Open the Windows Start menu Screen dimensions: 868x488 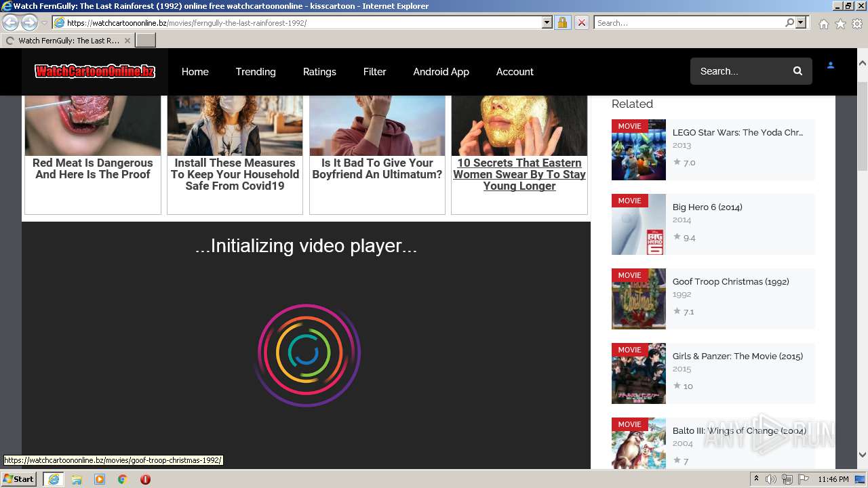click(x=19, y=479)
